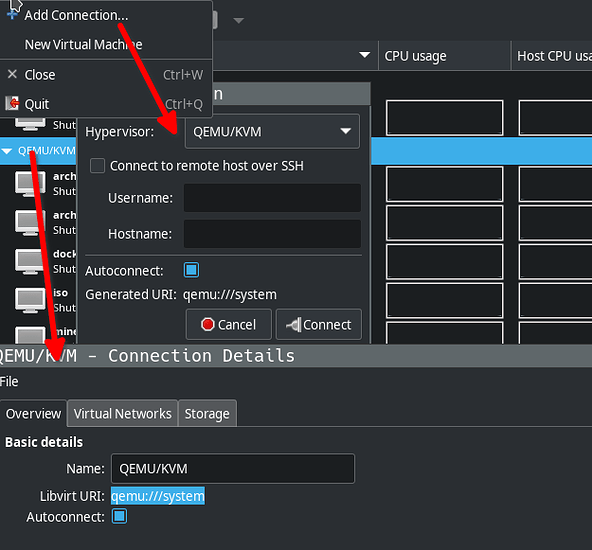Open the Name column header dropdown arrow
This screenshot has height=550, width=592.
tap(364, 55)
